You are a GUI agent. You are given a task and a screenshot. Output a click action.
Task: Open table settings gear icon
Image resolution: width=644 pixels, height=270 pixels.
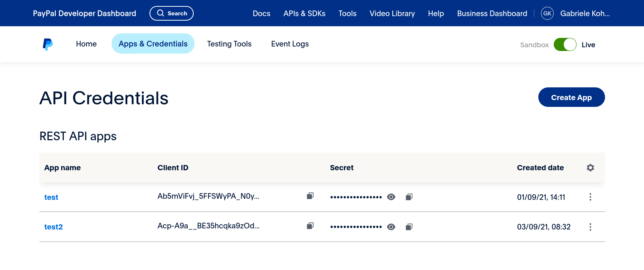point(590,168)
